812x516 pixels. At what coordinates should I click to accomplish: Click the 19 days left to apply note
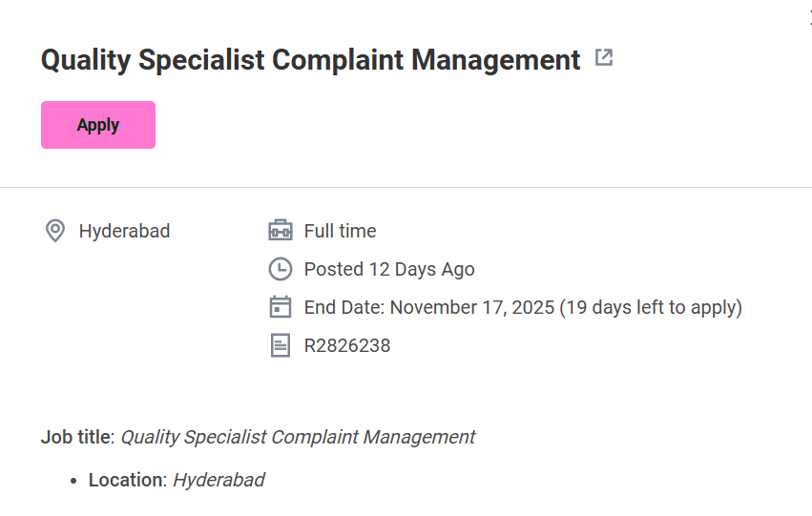(651, 307)
